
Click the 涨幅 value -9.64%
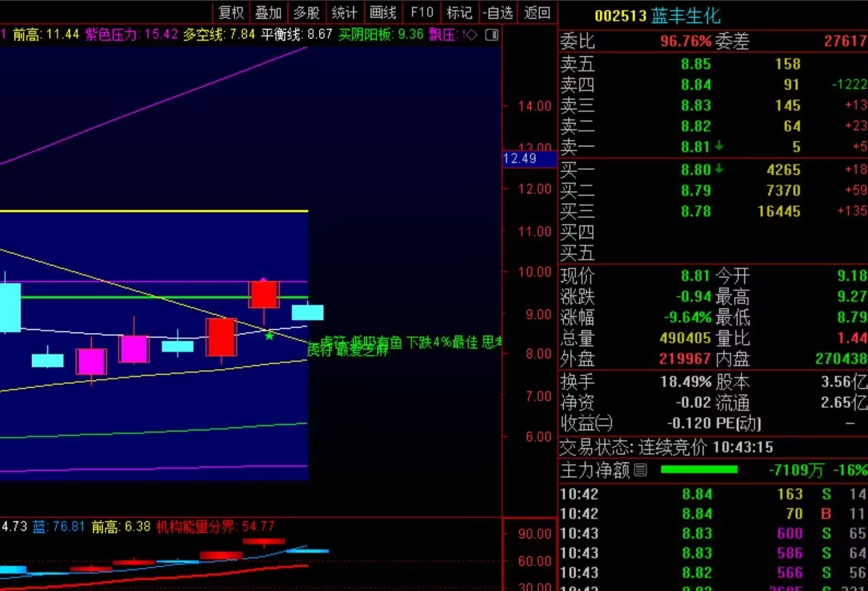tap(687, 317)
